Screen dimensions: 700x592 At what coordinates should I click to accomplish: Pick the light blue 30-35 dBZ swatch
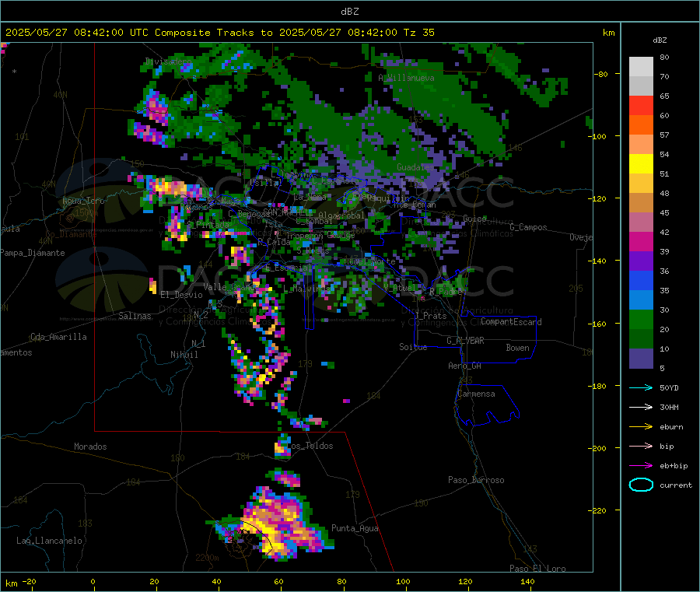(641, 300)
